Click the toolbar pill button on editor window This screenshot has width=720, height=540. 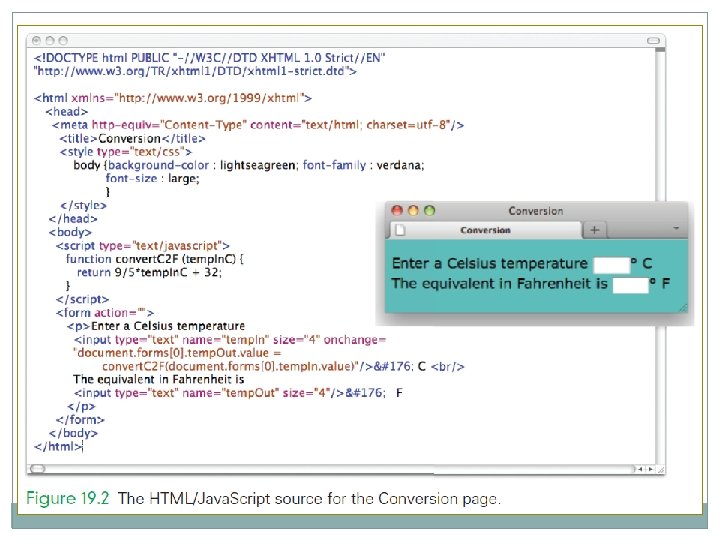[653, 41]
